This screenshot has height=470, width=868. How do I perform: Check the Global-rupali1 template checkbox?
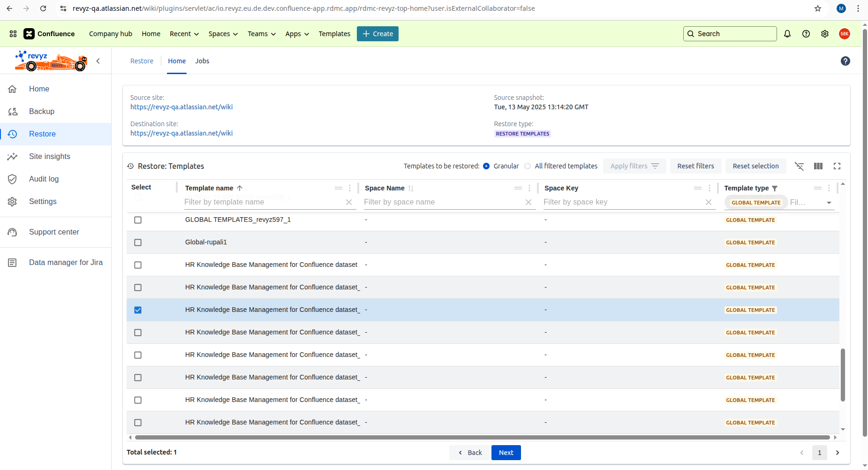coord(138,243)
